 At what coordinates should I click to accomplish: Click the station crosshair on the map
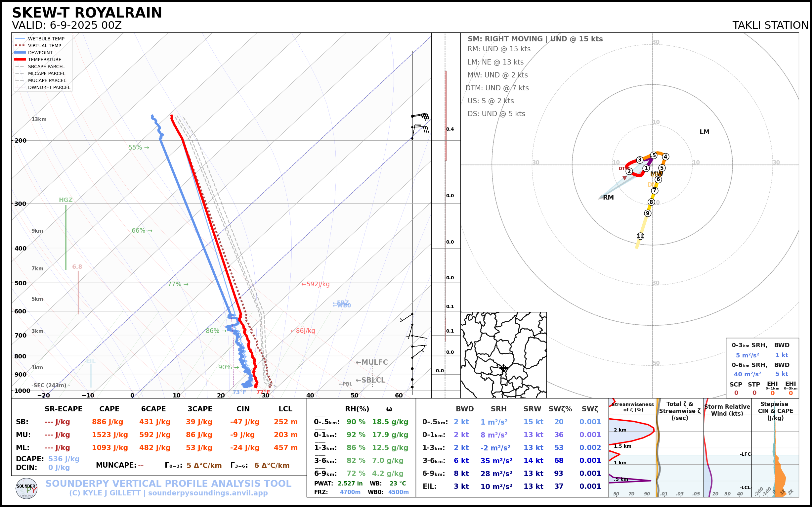point(503,368)
